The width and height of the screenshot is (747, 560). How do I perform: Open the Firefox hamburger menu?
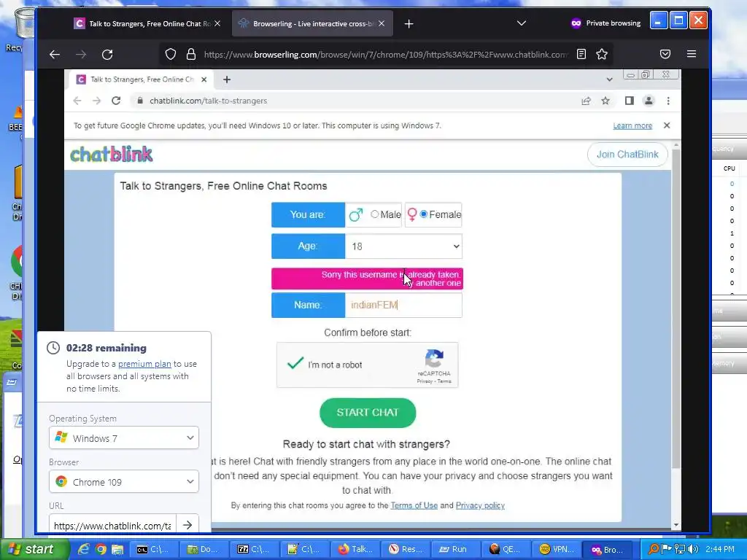692,54
